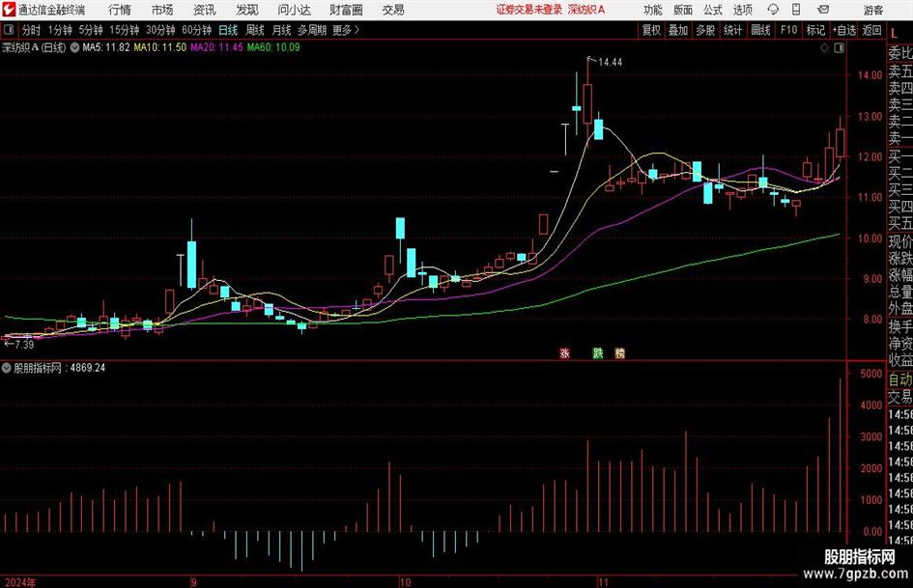This screenshot has width=913, height=588.
Task: Add stock with +自选 button
Action: (843, 30)
